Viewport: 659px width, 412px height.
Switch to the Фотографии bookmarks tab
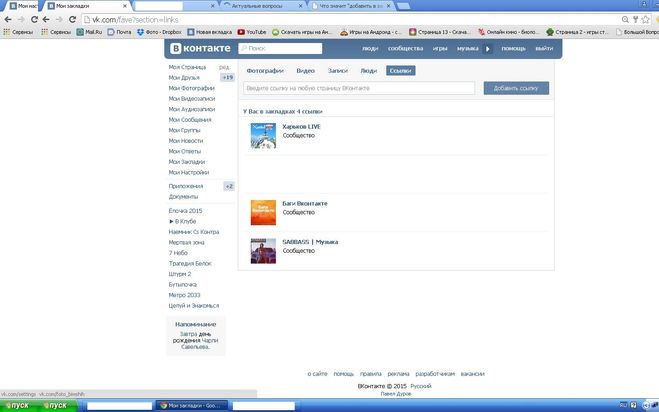[x=265, y=71]
